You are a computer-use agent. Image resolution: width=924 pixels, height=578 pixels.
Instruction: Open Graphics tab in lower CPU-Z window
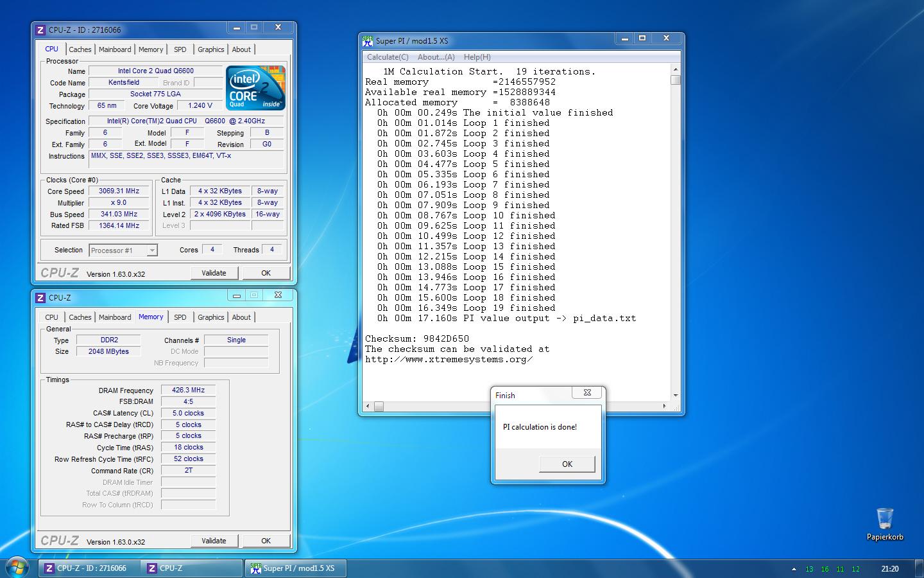tap(210, 317)
